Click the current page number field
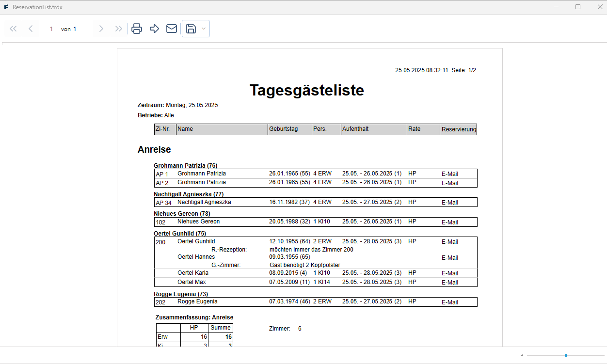The width and height of the screenshot is (607, 364). coord(51,29)
